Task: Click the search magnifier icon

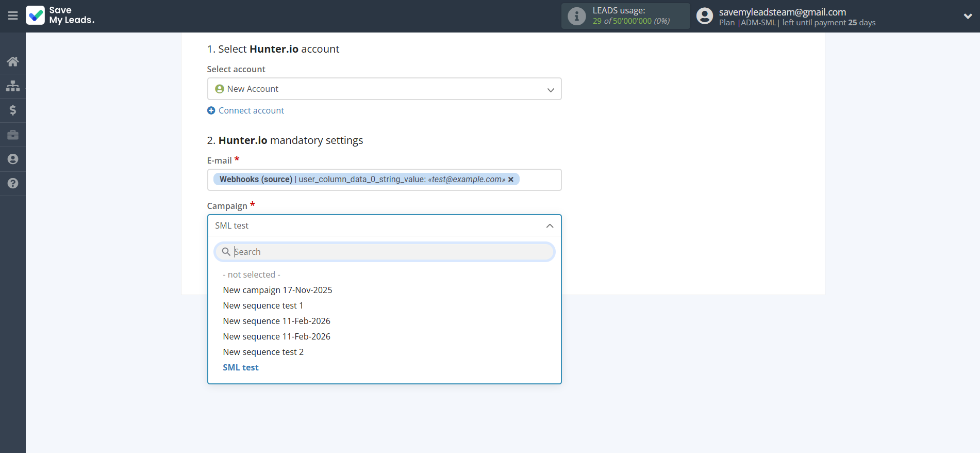Action: click(x=226, y=252)
